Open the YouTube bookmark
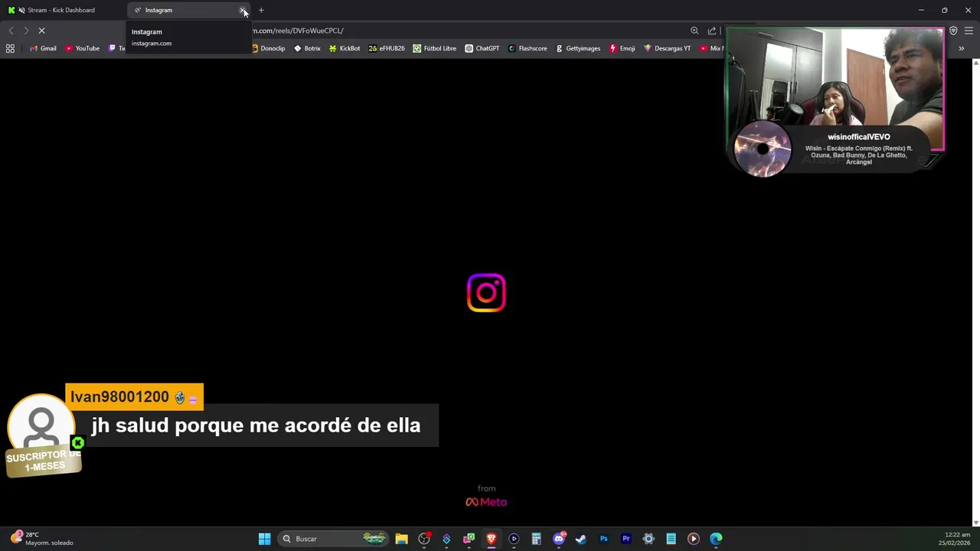 (x=82, y=48)
